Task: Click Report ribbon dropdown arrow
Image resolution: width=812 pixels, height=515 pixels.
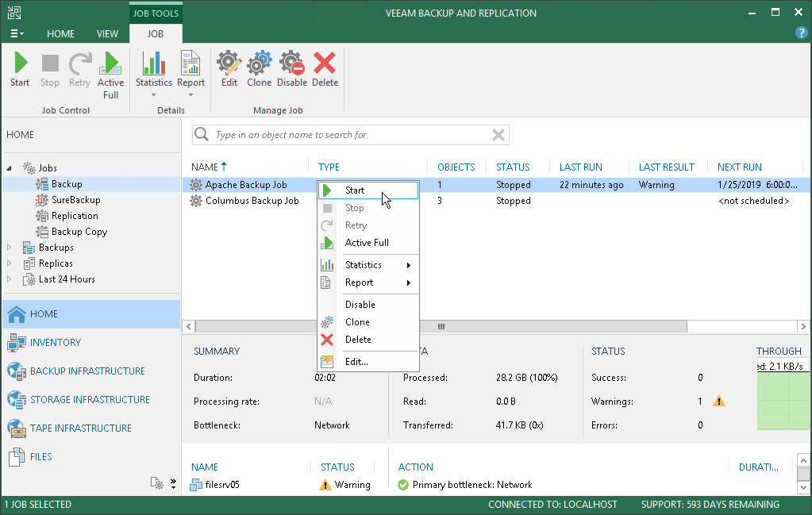Action: click(x=190, y=95)
